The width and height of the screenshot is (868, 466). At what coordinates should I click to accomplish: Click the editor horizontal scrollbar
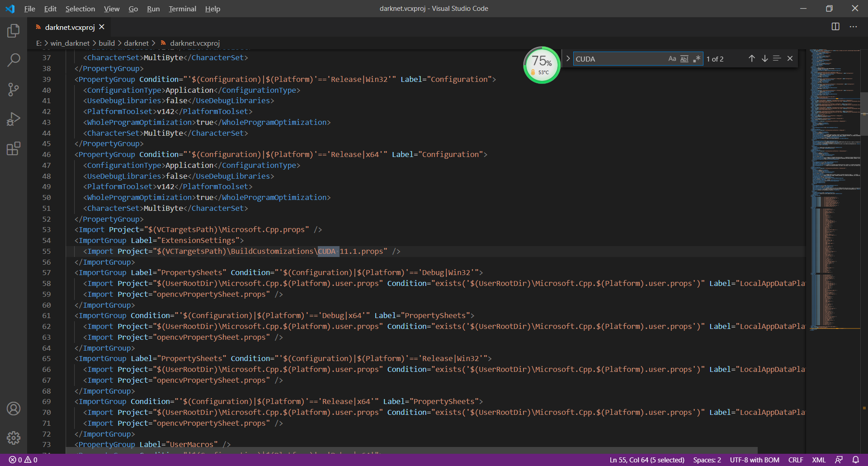pyautogui.click(x=411, y=451)
